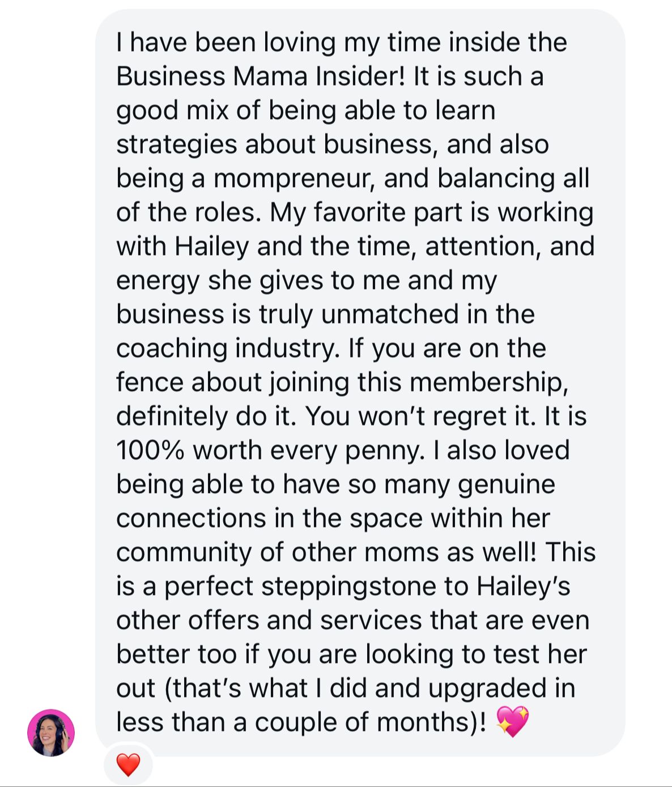Click the words "genuine connections" text

[334, 501]
